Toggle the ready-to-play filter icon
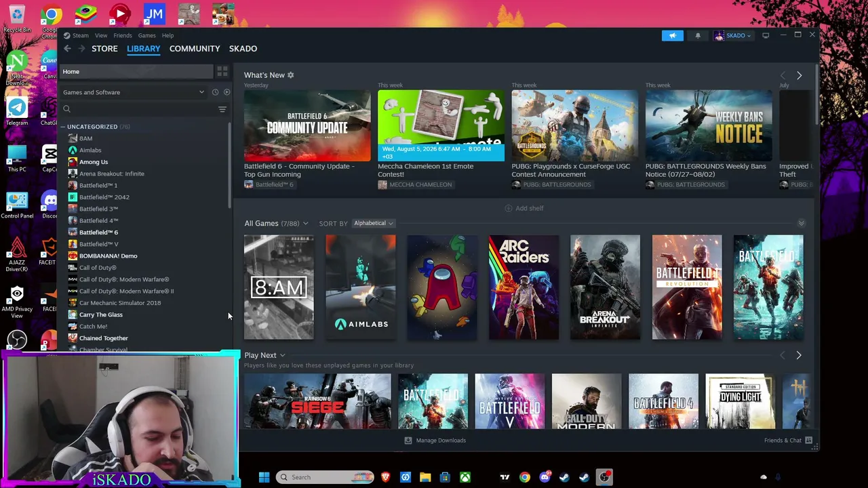The width and height of the screenshot is (868, 488). coord(226,92)
